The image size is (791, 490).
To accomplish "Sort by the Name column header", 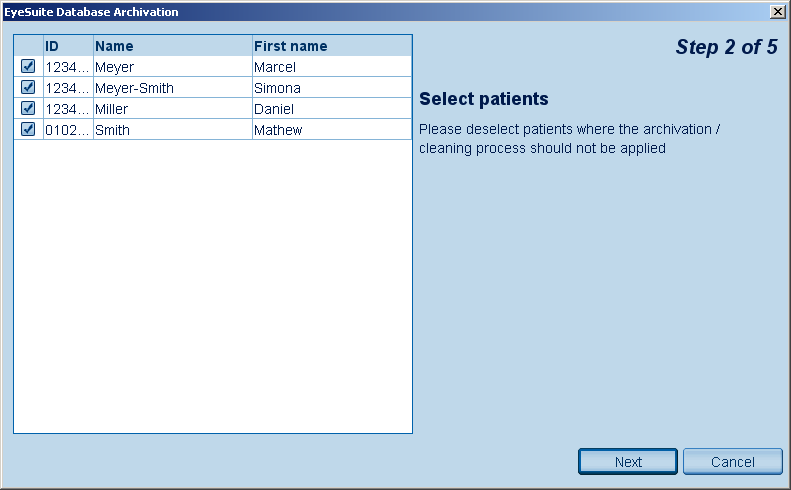I will pyautogui.click(x=172, y=46).
